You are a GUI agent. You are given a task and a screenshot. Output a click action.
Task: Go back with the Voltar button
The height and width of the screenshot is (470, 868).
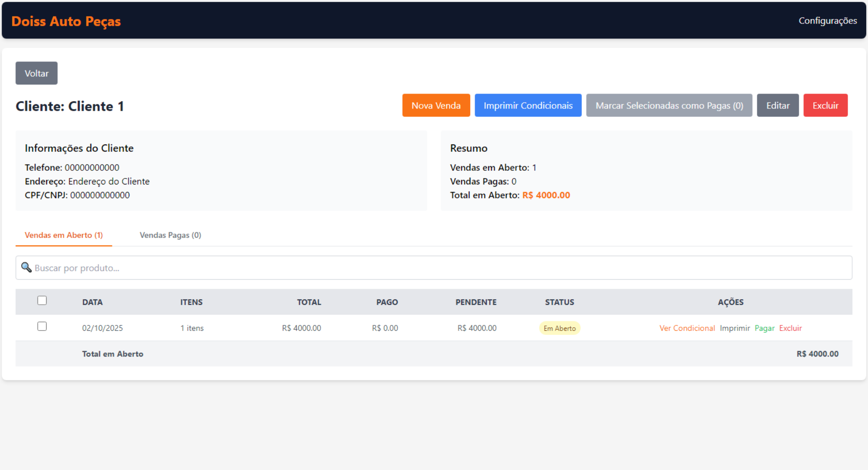37,73
